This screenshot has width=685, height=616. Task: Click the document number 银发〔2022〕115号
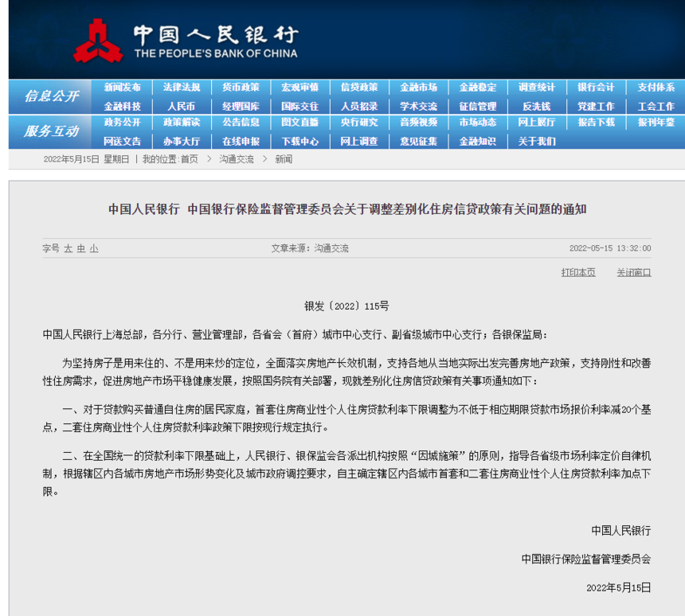(346, 306)
